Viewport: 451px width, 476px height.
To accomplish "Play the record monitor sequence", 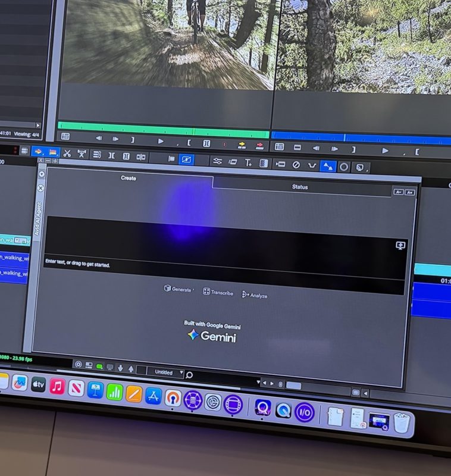I will click(385, 151).
